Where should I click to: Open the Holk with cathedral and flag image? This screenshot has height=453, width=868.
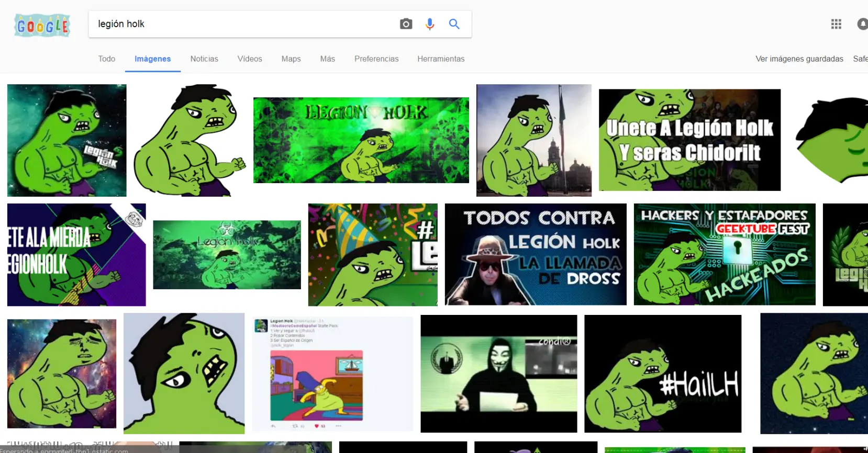pyautogui.click(x=534, y=140)
